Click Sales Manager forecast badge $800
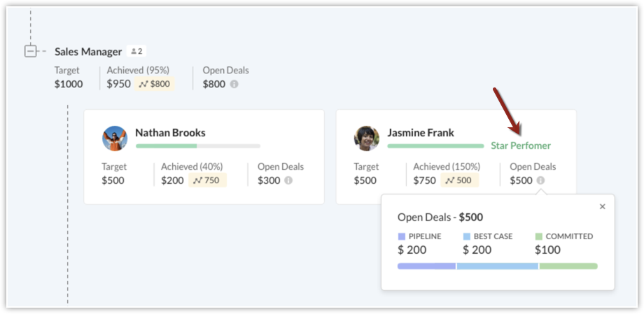This screenshot has height=314, width=644. click(x=154, y=84)
